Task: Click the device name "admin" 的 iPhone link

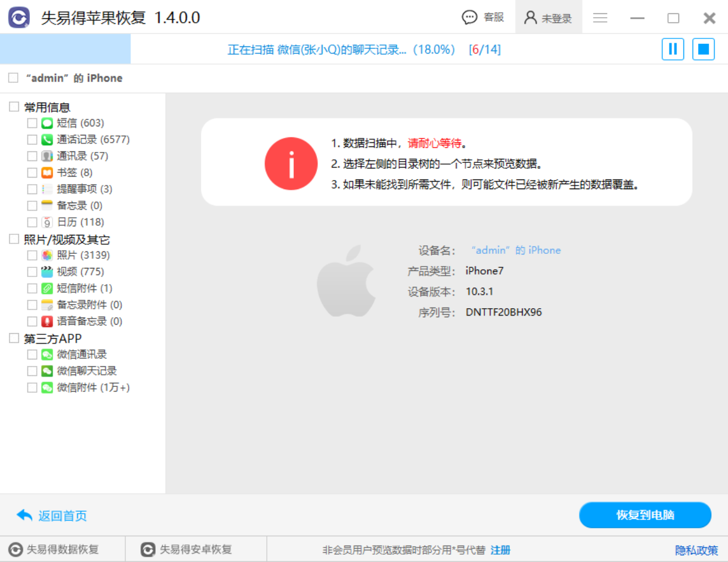Action: pyautogui.click(x=516, y=250)
